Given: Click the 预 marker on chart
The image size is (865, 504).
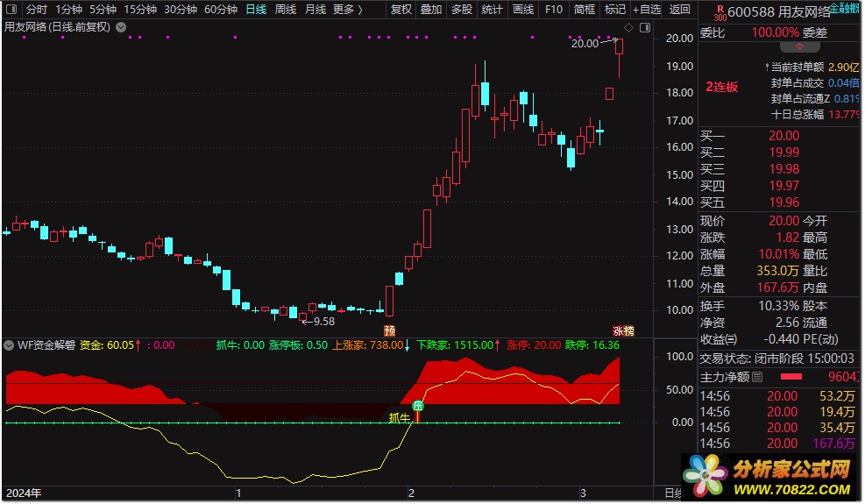Looking at the screenshot, I should (389, 330).
